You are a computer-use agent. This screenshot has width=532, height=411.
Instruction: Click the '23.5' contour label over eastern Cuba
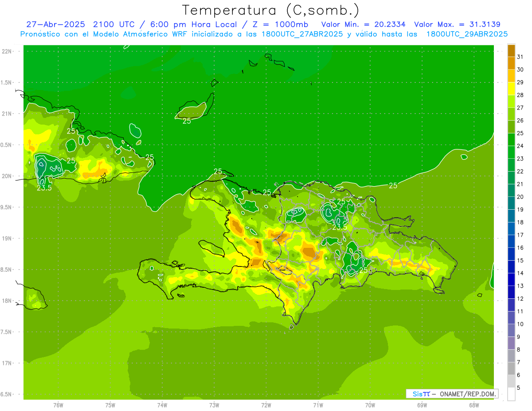coord(44,188)
